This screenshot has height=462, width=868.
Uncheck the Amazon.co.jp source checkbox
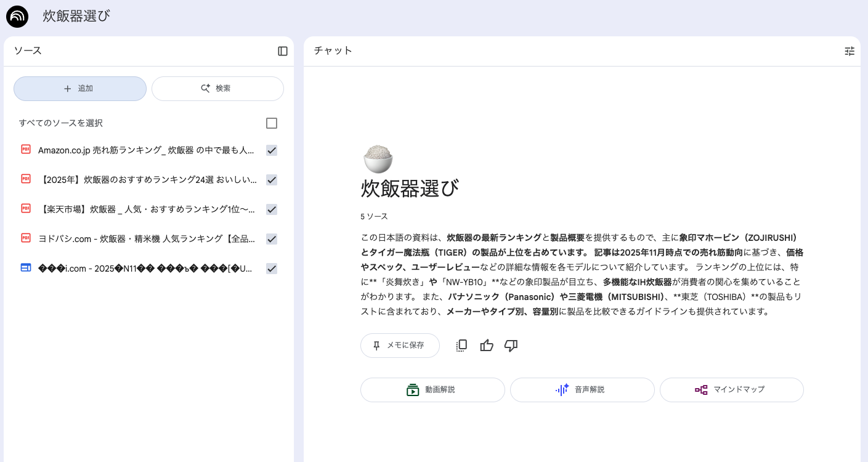pyautogui.click(x=272, y=150)
